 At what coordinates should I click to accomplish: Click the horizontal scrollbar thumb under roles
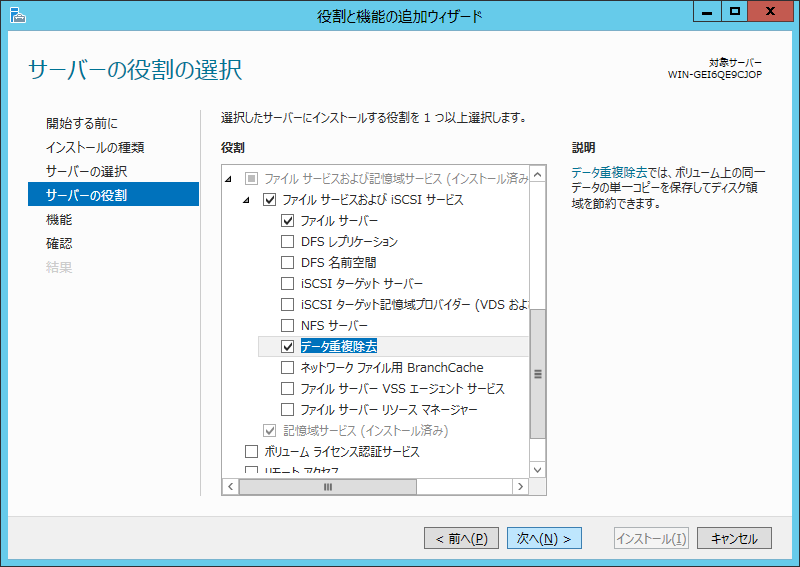pyautogui.click(x=326, y=486)
